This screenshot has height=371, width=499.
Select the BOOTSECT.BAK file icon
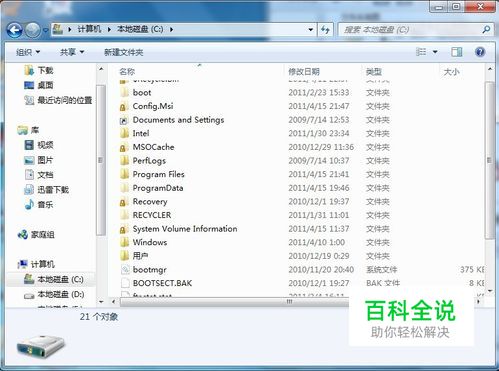tap(125, 283)
